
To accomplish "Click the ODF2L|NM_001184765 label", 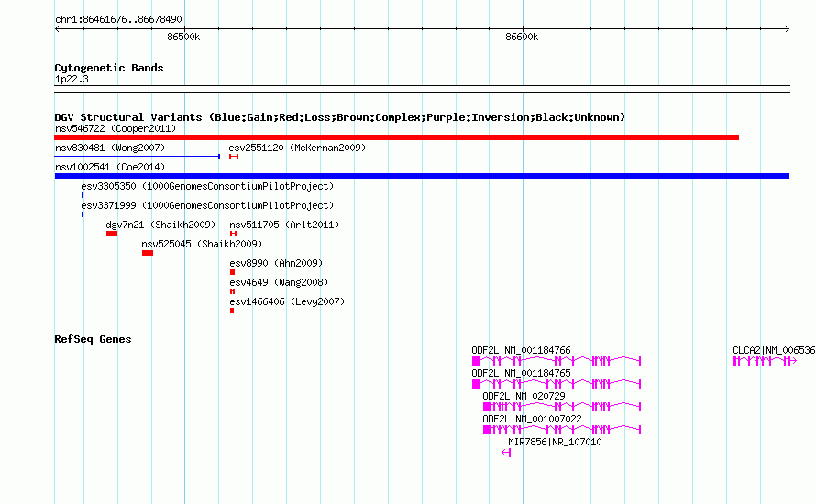I will (x=521, y=374).
